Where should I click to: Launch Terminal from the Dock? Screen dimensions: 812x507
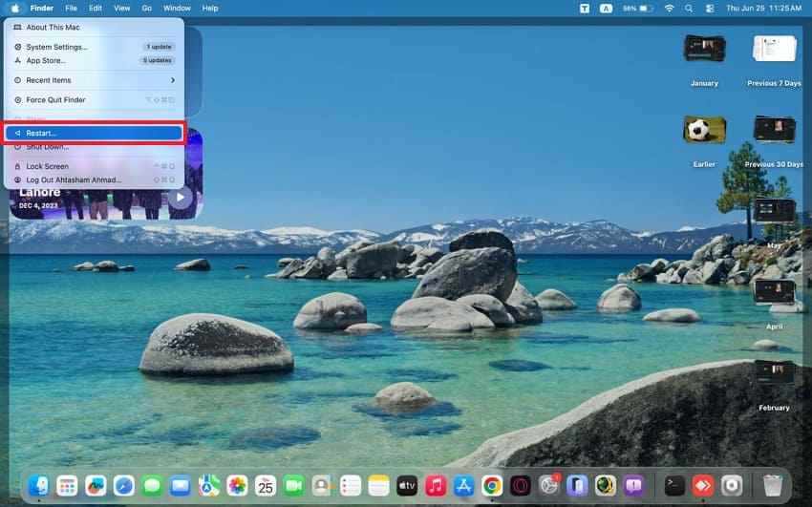coord(674,486)
